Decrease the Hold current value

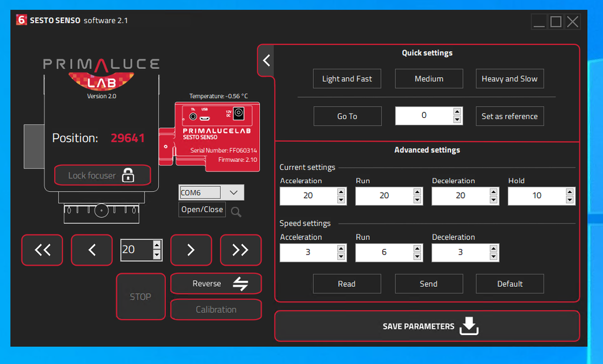569,200
